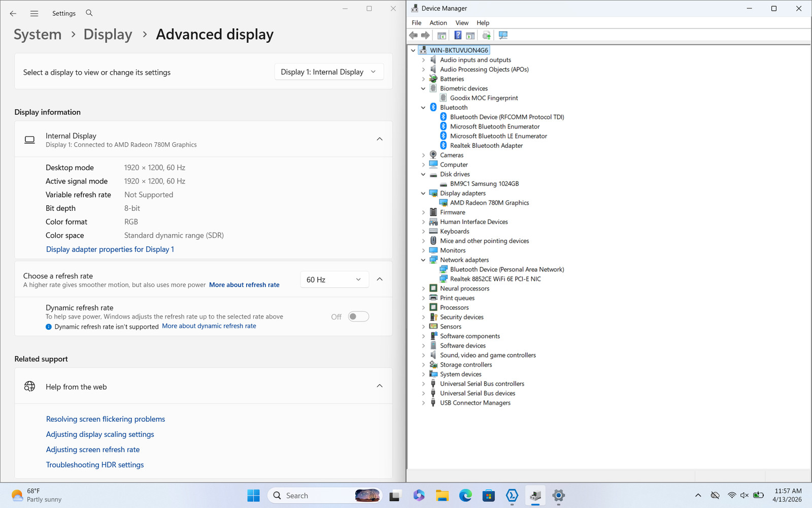Open File Explorer from the taskbar

point(442,495)
